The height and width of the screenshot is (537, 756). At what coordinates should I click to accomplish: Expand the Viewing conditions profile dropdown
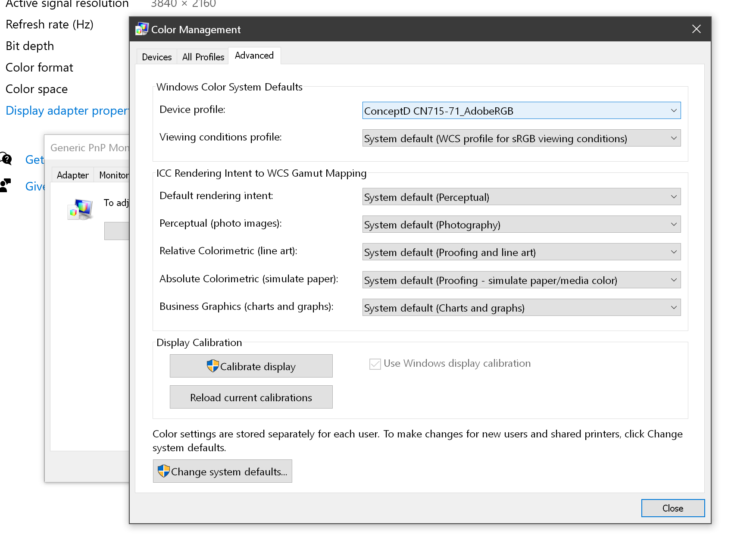522,138
